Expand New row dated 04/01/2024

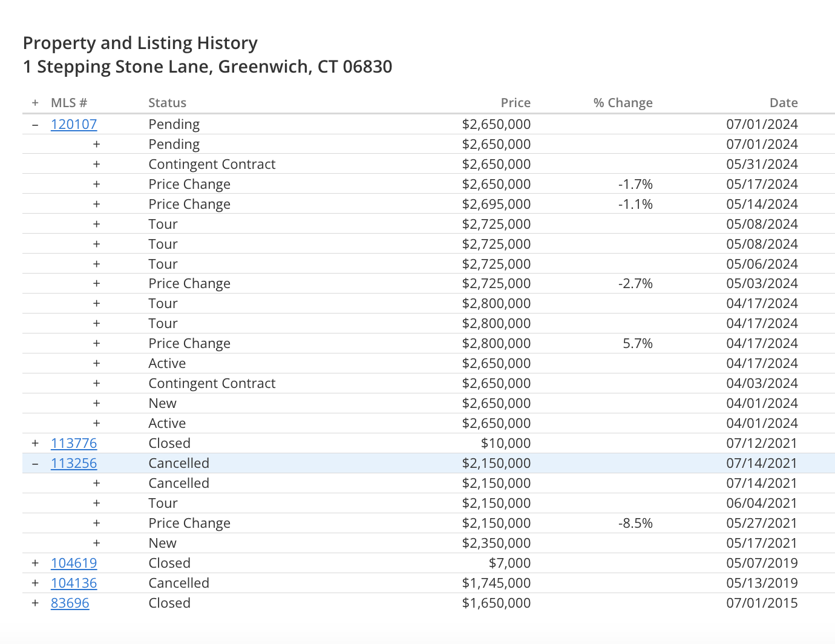coord(96,403)
